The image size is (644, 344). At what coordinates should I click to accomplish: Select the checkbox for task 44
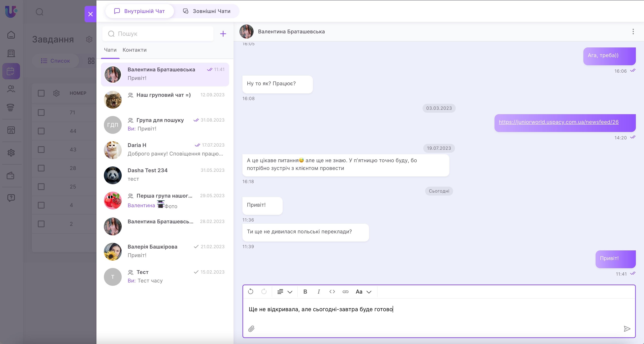click(x=41, y=131)
